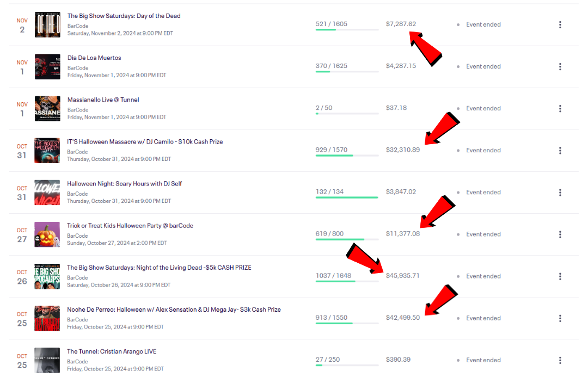
Task: Open options menu for Day of the Dead event
Action: (x=560, y=24)
